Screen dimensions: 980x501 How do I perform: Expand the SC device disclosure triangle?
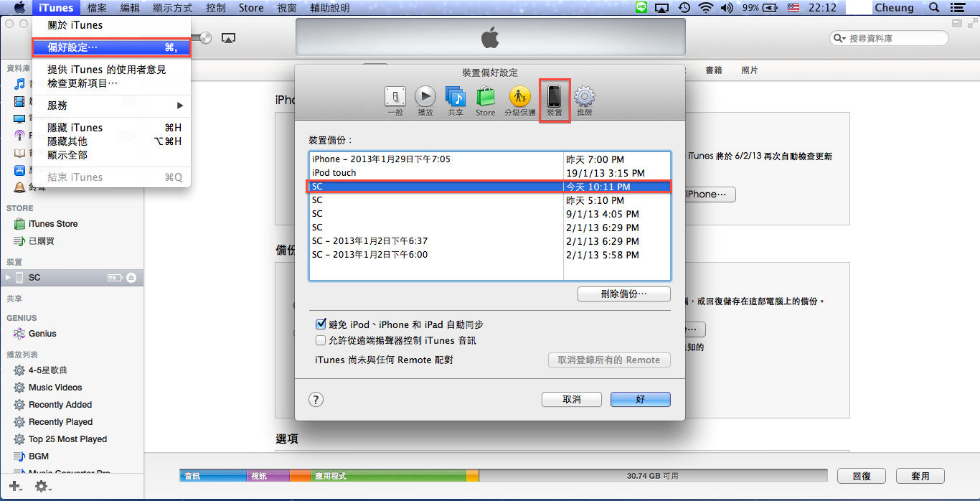pyautogui.click(x=9, y=278)
